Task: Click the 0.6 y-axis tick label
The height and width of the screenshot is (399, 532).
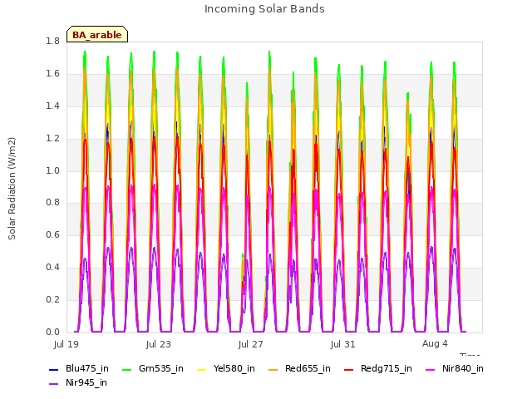Action: point(52,234)
